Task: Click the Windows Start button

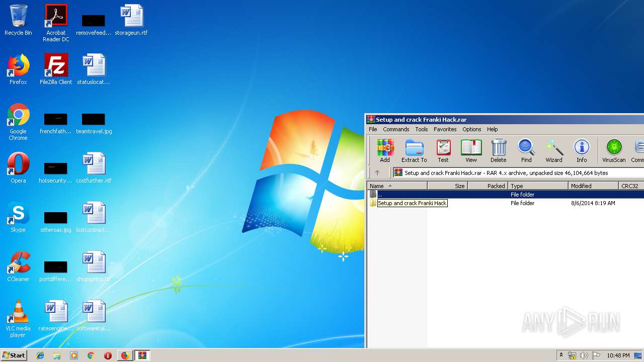Action: click(14, 355)
